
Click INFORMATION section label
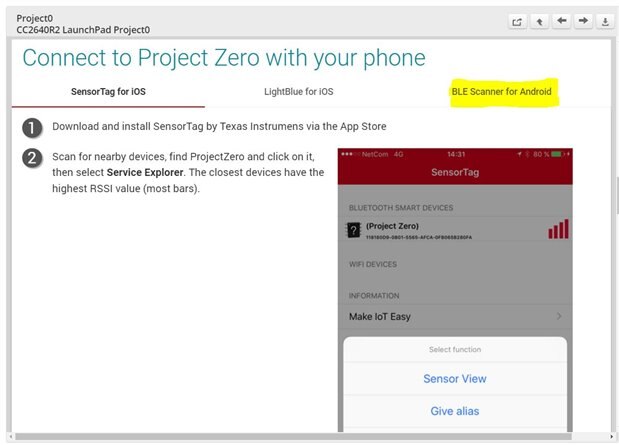[374, 296]
